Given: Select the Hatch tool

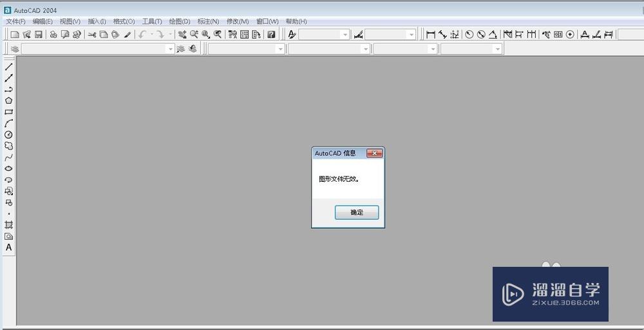Looking at the screenshot, I should 8,225.
